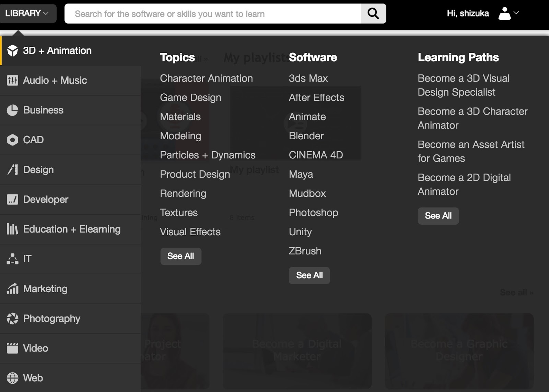Screen dimensions: 549x392
Task: Go to the Maya software page
Action: coord(301,174)
